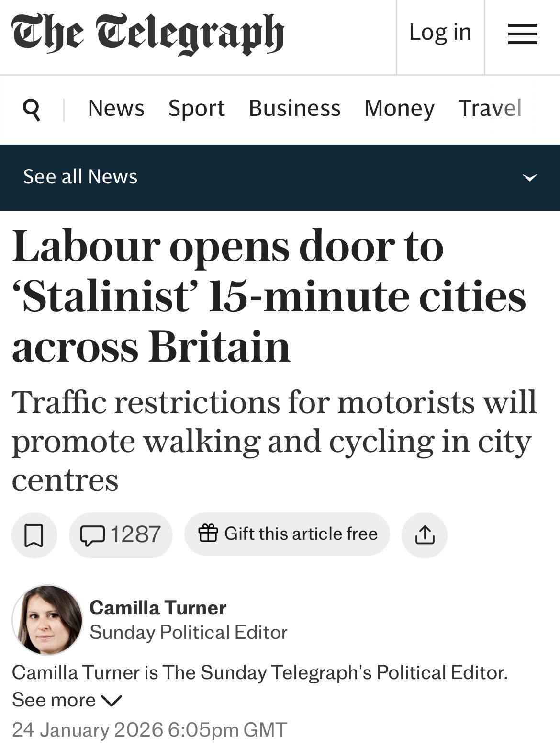
Task: Expand the See all News chevron
Action: point(529,178)
